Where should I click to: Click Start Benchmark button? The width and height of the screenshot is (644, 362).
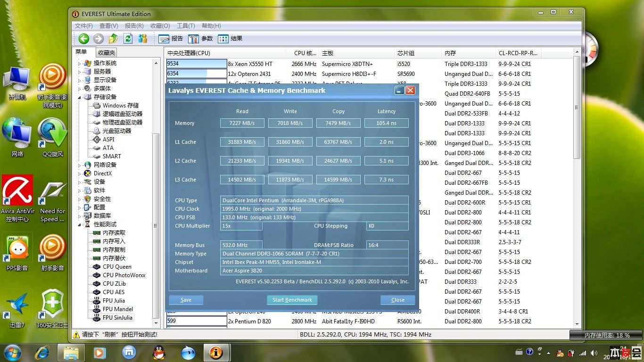tap(292, 300)
